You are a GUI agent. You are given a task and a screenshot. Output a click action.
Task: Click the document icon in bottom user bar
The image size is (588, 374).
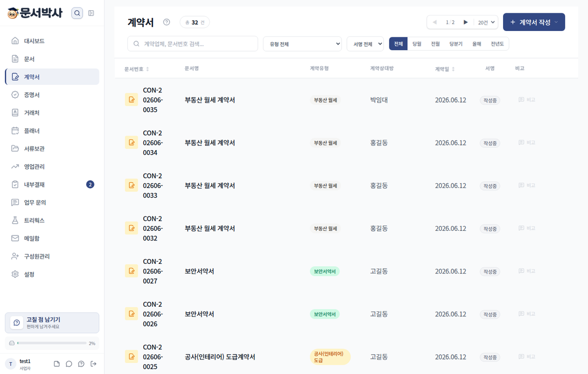[57, 364]
